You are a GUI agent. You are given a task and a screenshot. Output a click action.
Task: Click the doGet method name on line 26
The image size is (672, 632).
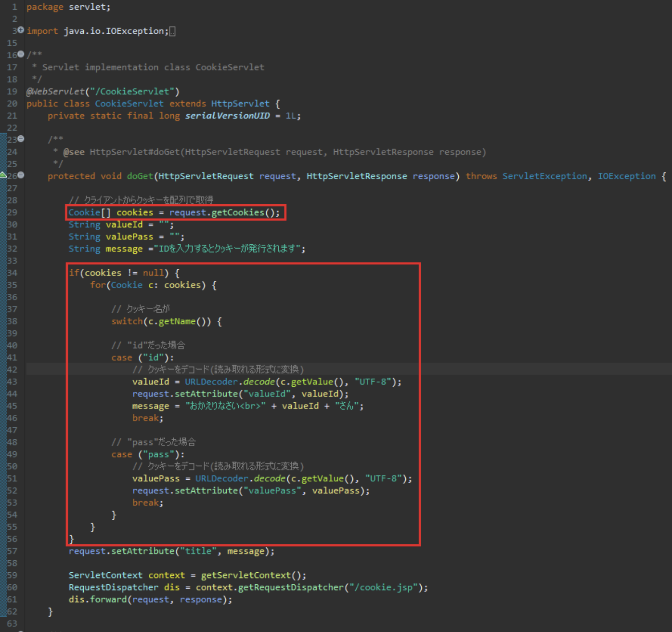point(140,176)
